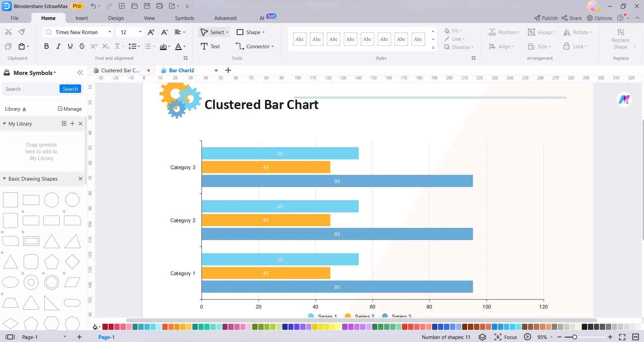Click the Format Painter brush icon
This screenshot has height=342, width=644.
point(22,32)
